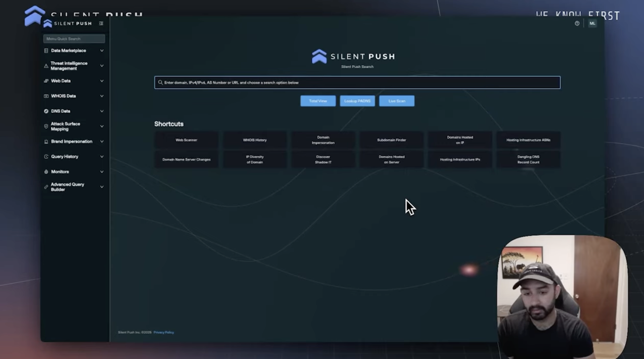The image size is (644, 359).
Task: Expand Monitors chevron
Action: (x=102, y=172)
